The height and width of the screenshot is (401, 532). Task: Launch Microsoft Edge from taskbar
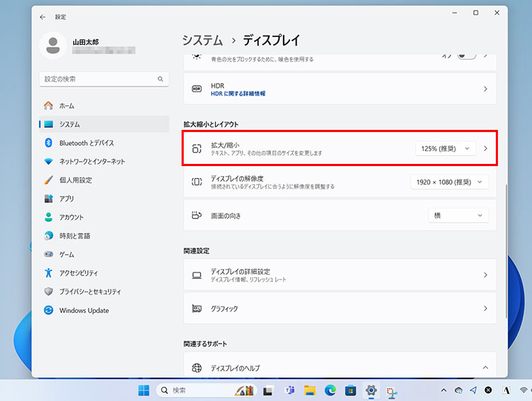[x=330, y=390]
